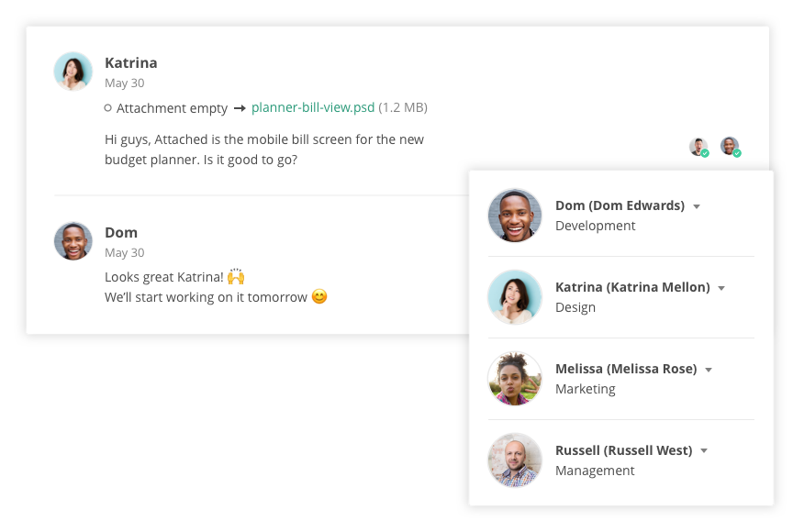This screenshot has height=532, width=793.
Task: Click first small notified-user avatar with checkmark
Action: (x=699, y=147)
